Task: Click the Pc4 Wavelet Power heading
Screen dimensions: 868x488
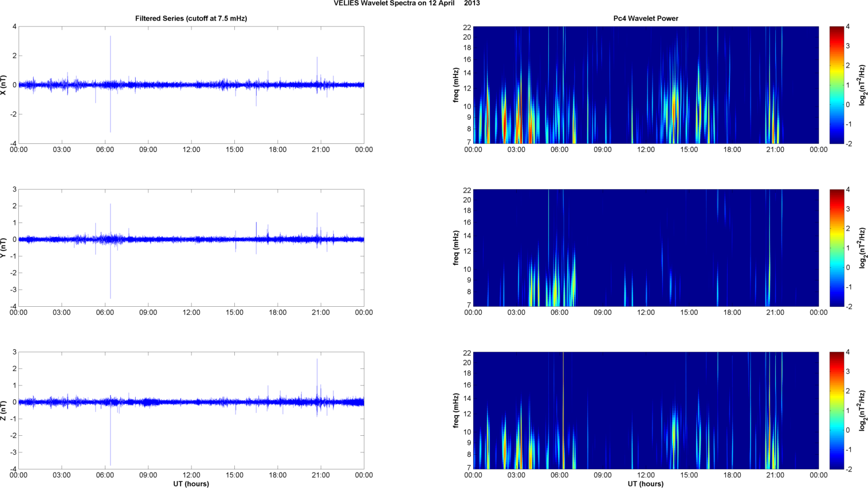Action: pyautogui.click(x=646, y=18)
